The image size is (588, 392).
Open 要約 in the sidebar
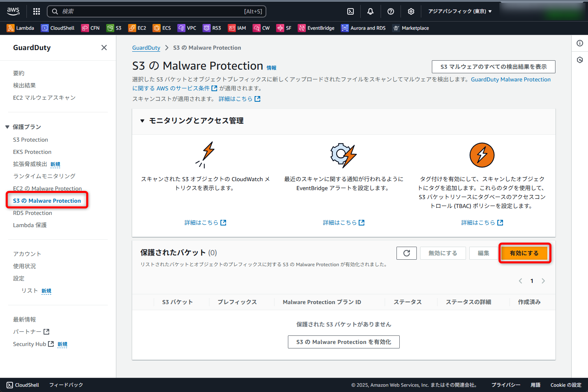click(x=19, y=73)
